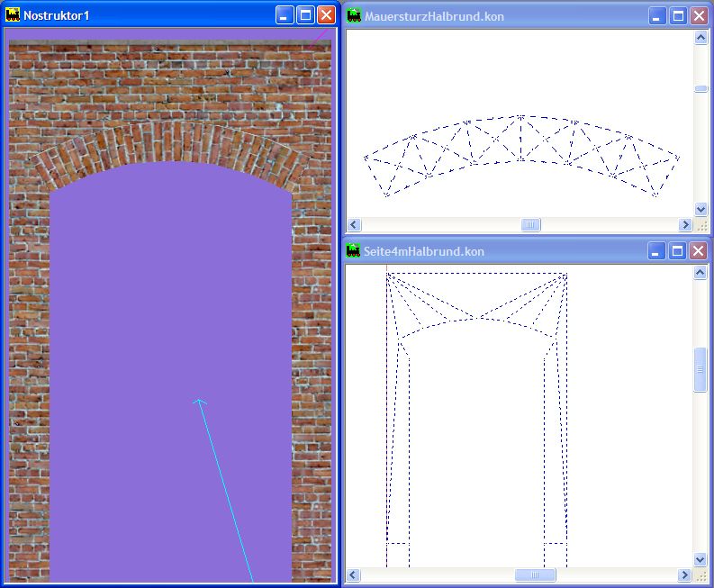Minimize the Nostruktor1 window
The image size is (714, 588).
coord(285,15)
